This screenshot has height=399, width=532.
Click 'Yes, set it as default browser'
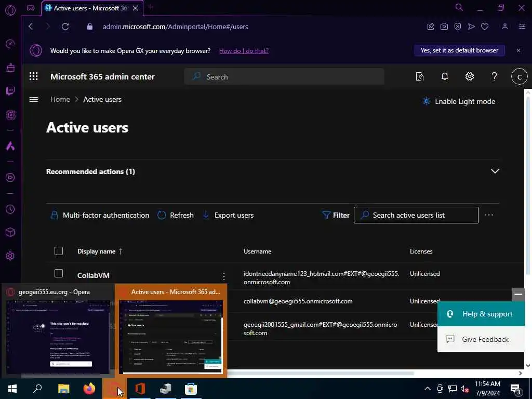[x=459, y=50]
